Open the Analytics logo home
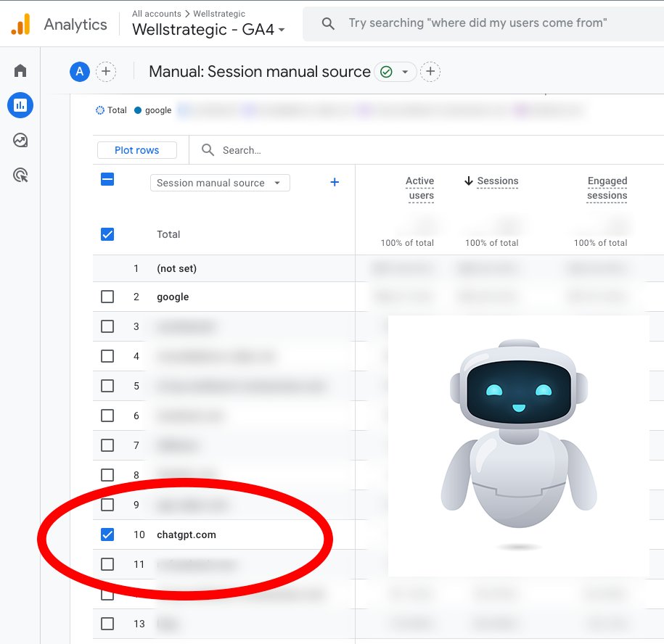Screen dimensions: 664x644 point(21,24)
